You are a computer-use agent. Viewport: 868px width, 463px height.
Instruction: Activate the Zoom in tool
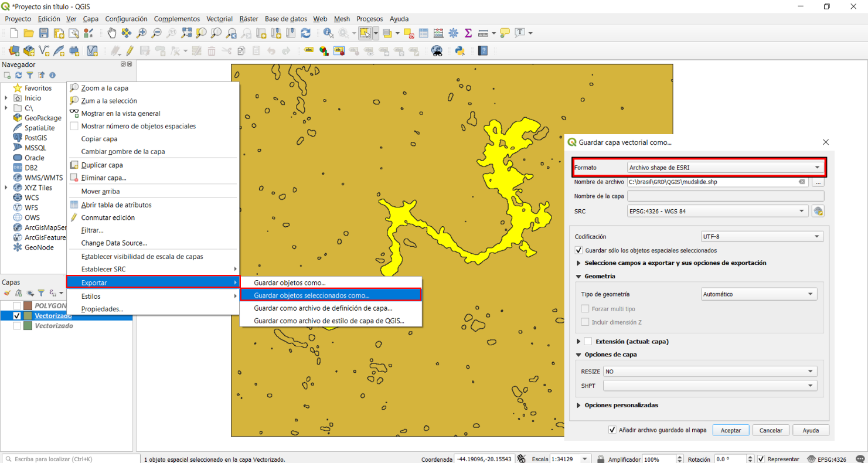pos(141,33)
